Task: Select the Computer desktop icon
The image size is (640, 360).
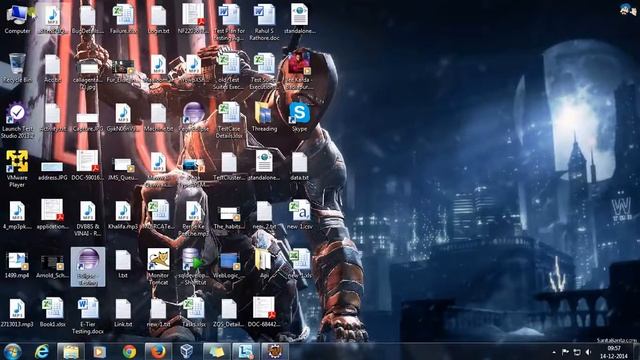Action: pyautogui.click(x=17, y=19)
